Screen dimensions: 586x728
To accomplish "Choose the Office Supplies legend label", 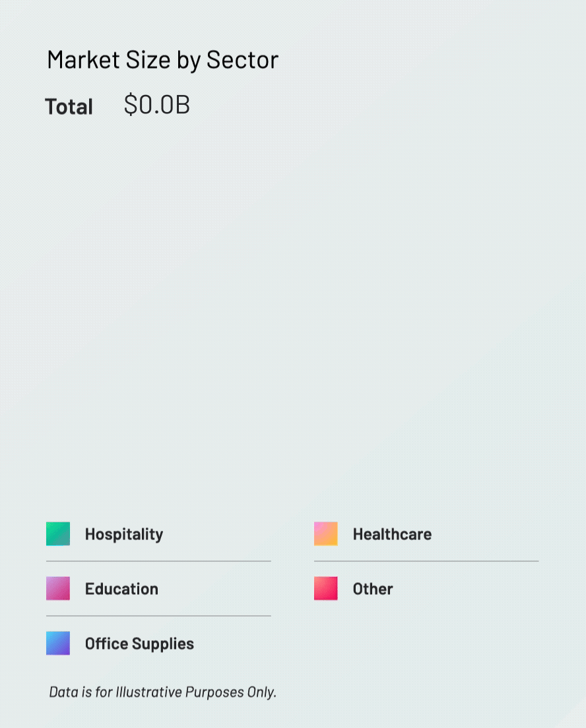I will (139, 644).
